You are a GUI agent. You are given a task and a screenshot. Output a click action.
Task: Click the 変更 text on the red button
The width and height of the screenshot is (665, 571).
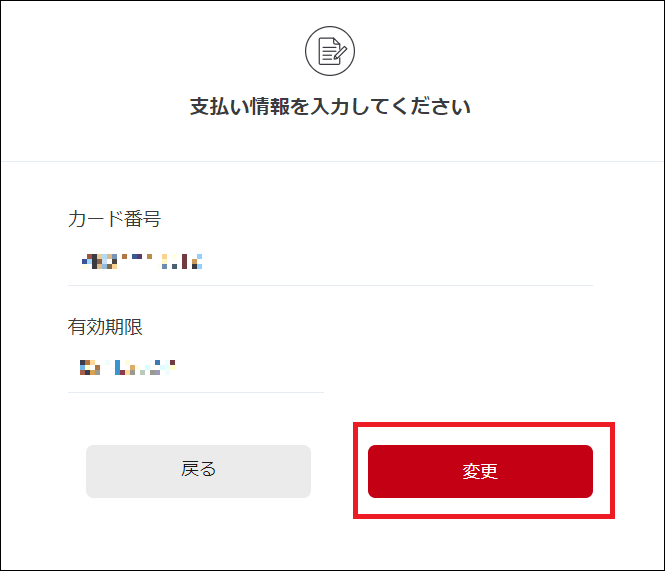tap(480, 472)
